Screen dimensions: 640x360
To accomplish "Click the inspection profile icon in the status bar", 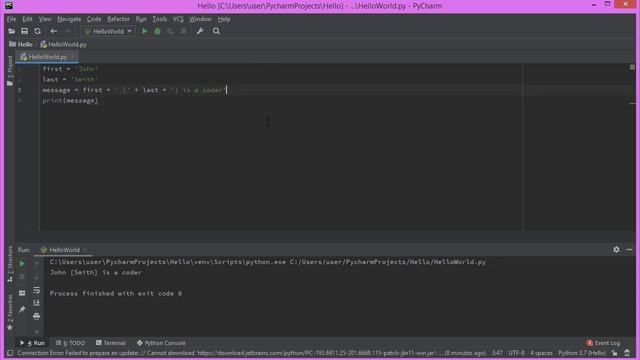I will [x=627, y=353].
